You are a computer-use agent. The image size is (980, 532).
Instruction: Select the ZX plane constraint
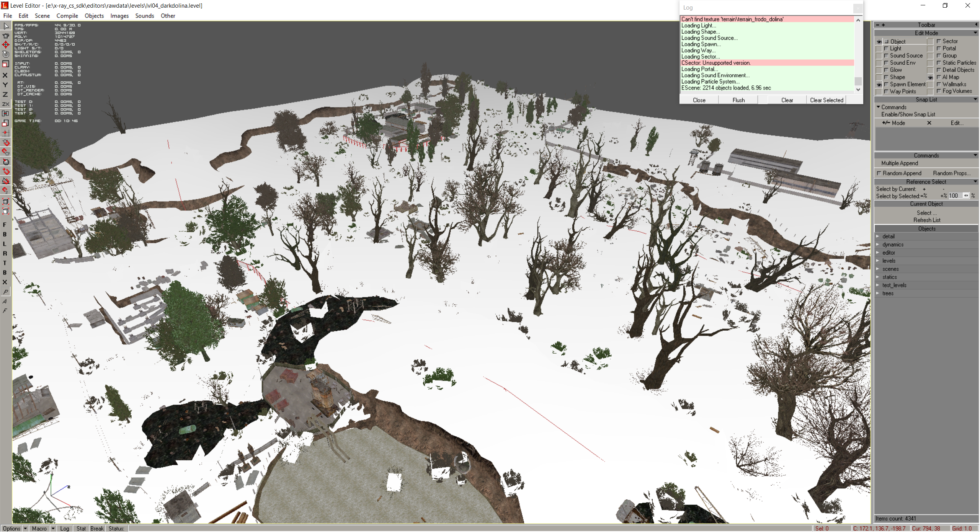tap(6, 104)
